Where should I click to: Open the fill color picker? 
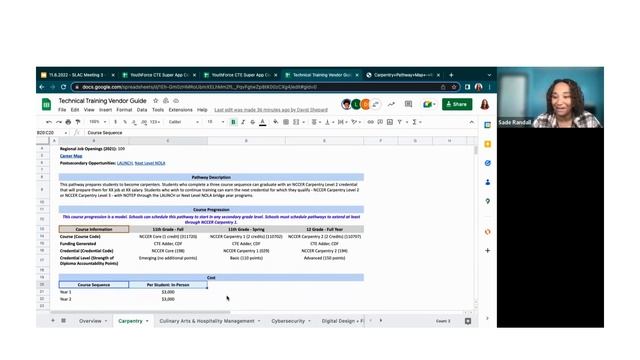pos(276,122)
